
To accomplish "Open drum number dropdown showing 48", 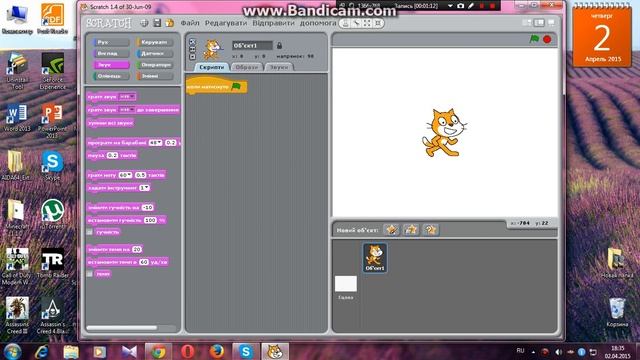I will click(x=155, y=143).
